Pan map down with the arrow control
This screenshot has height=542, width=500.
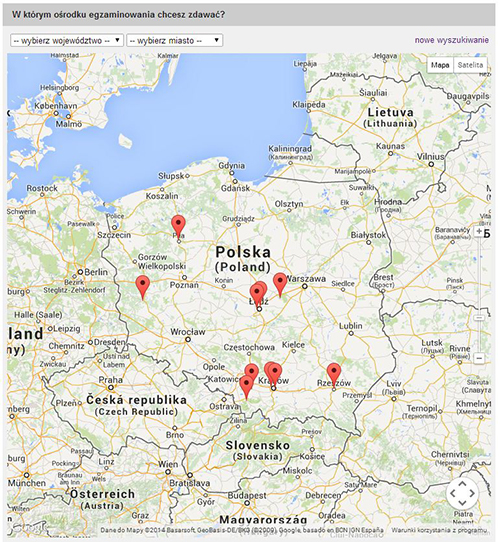[x=462, y=503]
